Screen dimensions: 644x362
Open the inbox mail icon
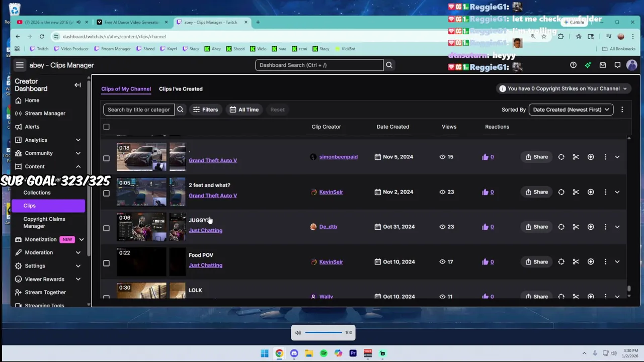603,65
